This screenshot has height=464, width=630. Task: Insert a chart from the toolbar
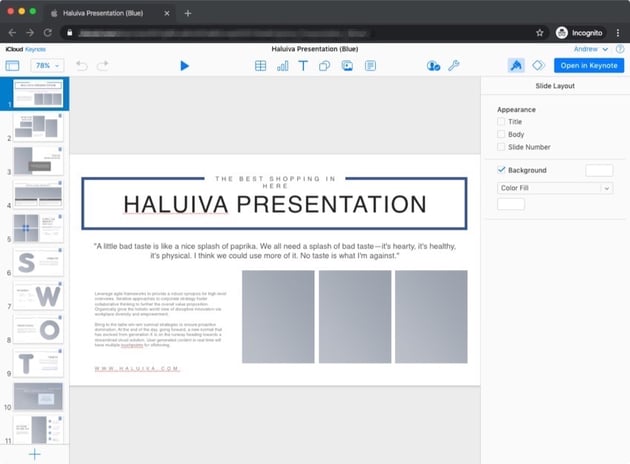click(282, 65)
